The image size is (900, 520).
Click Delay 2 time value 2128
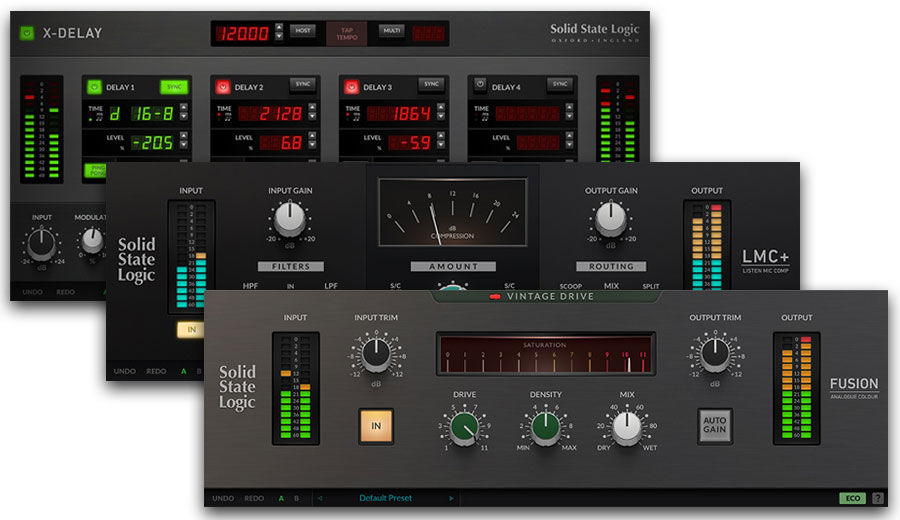(x=271, y=114)
